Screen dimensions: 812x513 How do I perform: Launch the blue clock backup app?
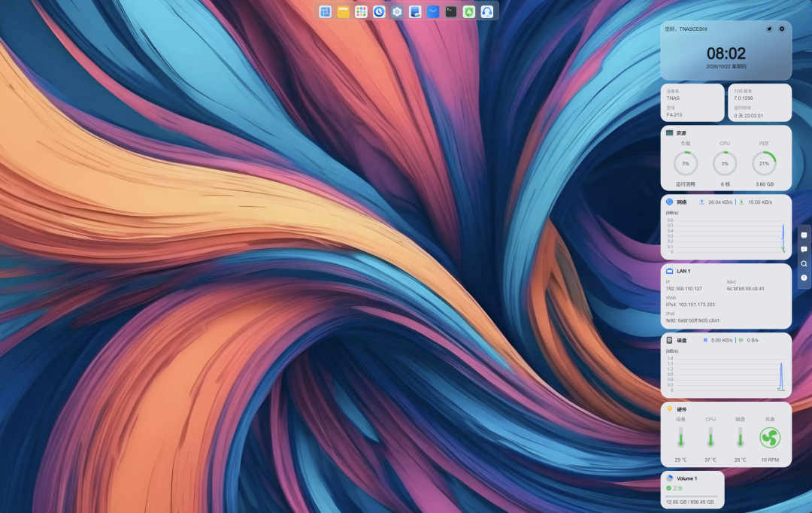point(379,11)
